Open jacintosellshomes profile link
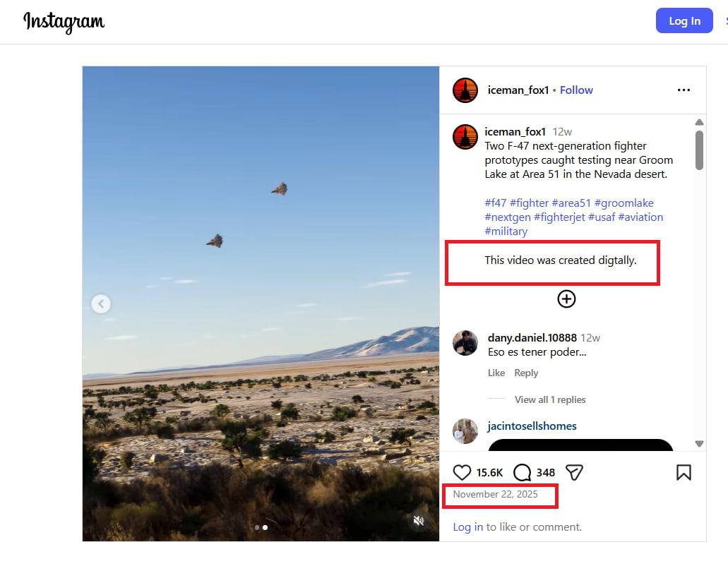The height and width of the screenshot is (578, 728). point(532,426)
